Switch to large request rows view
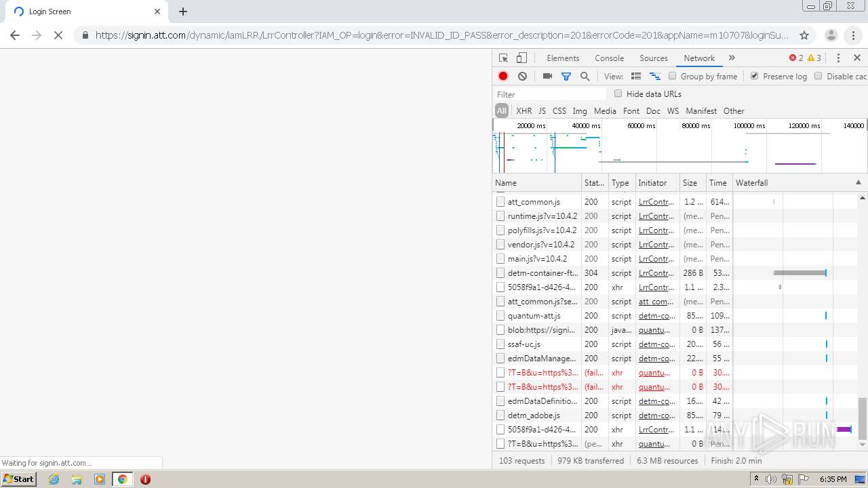The width and height of the screenshot is (868, 488). pos(636,77)
